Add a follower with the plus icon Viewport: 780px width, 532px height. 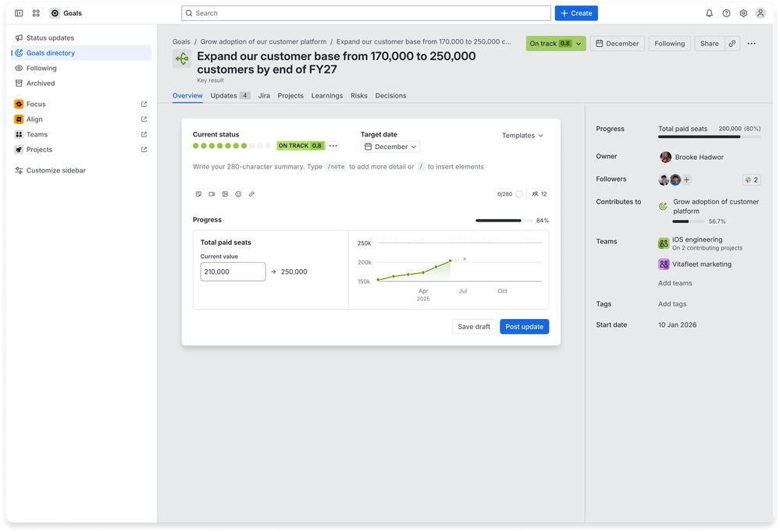[686, 180]
